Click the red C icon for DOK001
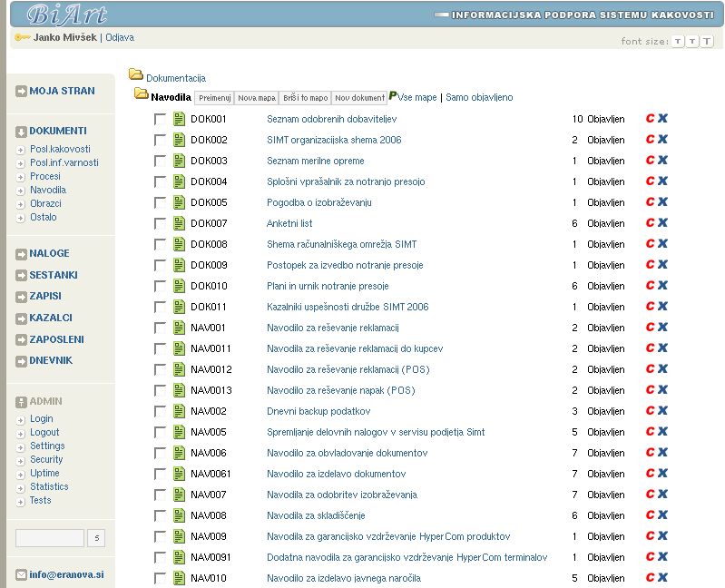The height and width of the screenshot is (588, 725). coord(650,119)
